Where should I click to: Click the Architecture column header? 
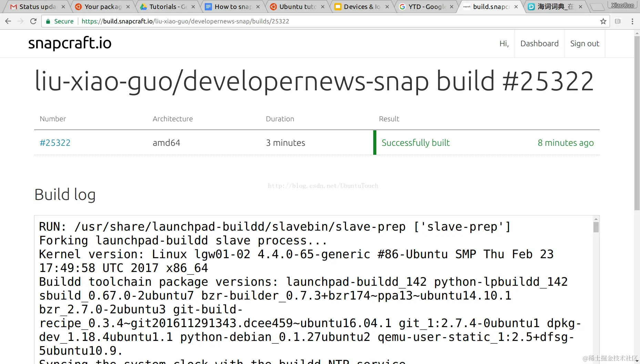tap(173, 119)
